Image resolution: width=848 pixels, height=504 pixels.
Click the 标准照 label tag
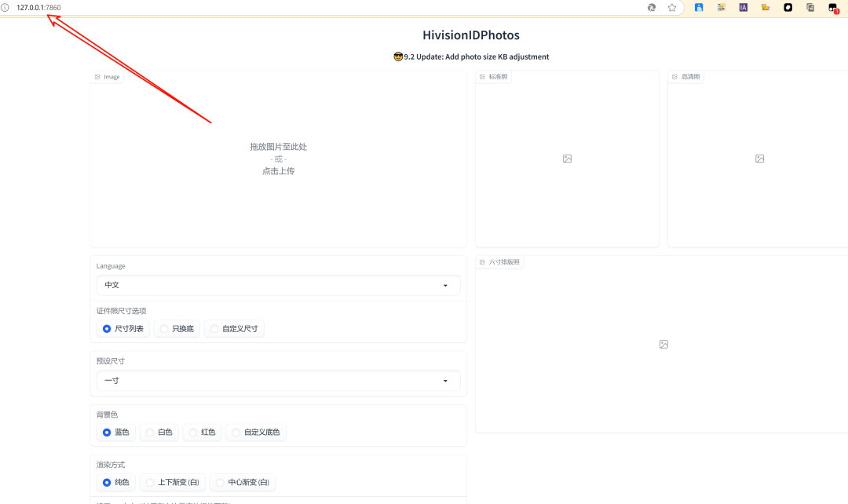click(x=494, y=77)
